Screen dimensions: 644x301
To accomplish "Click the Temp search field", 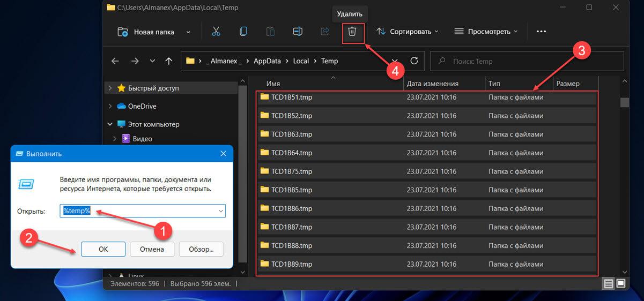I will click(x=527, y=61).
